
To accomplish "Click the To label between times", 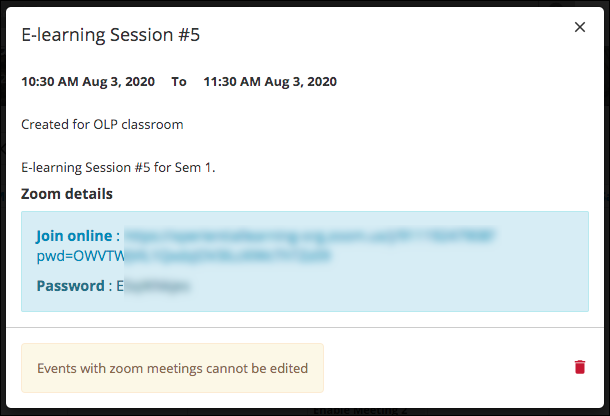I will [179, 82].
